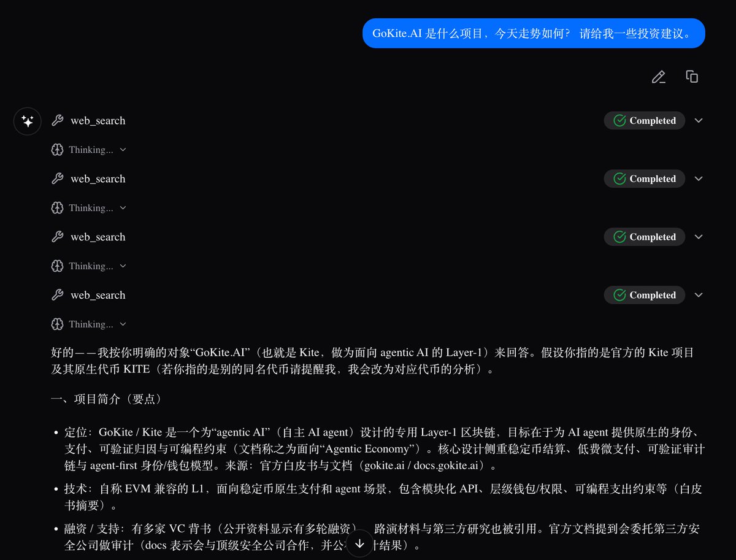736x560 pixels.
Task: Click the sparkle AI avatar icon
Action: (28, 121)
